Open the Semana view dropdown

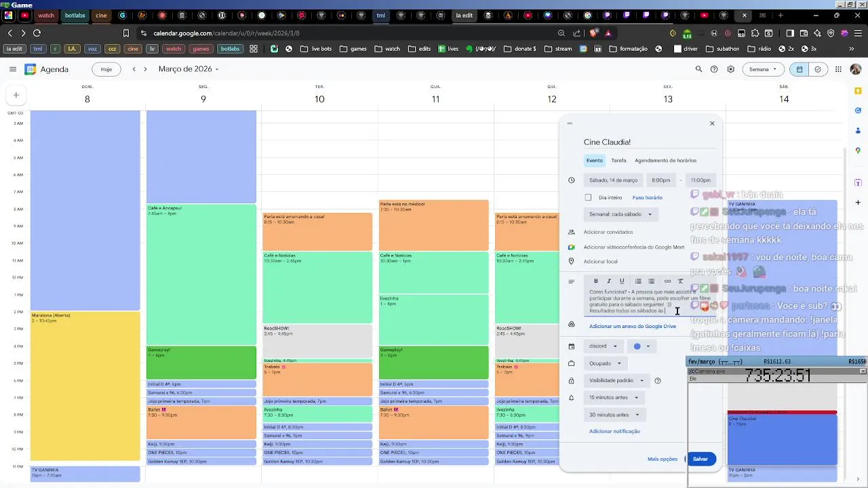coord(763,69)
